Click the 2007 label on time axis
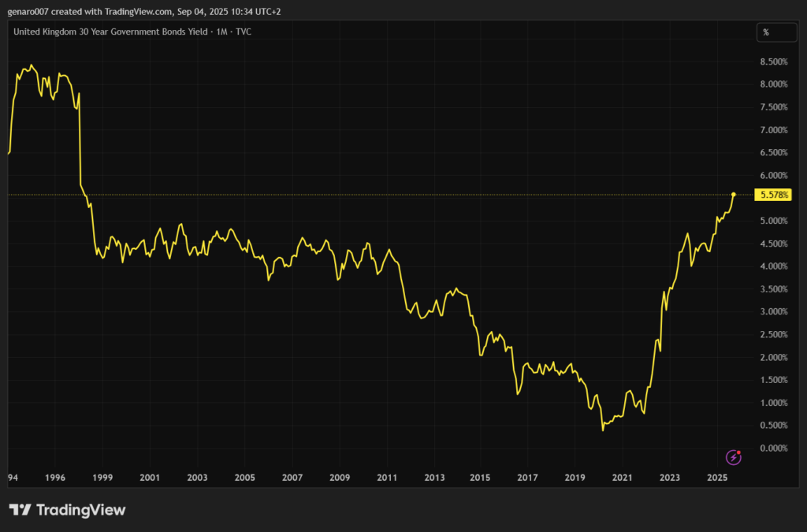Screen dimensions: 807x532 pyautogui.click(x=292, y=478)
